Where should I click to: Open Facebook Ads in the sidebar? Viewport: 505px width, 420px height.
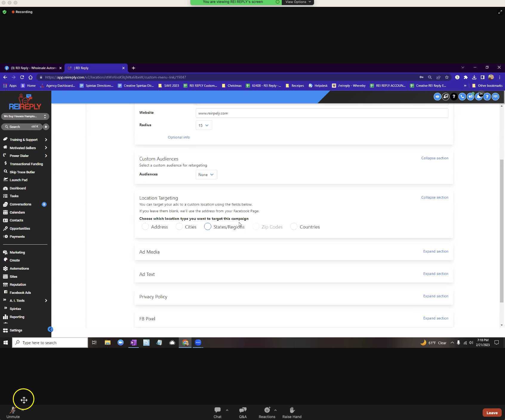coord(20,293)
